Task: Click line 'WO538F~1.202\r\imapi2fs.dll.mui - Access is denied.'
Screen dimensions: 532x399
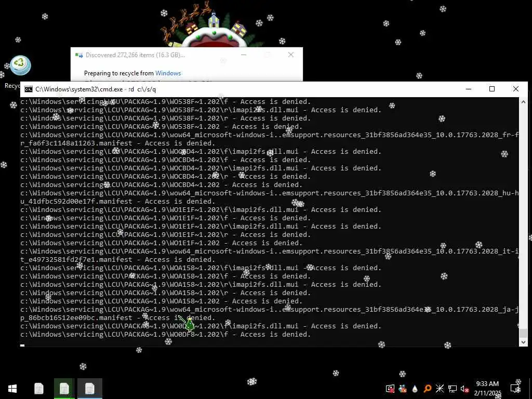Action: [201, 110]
